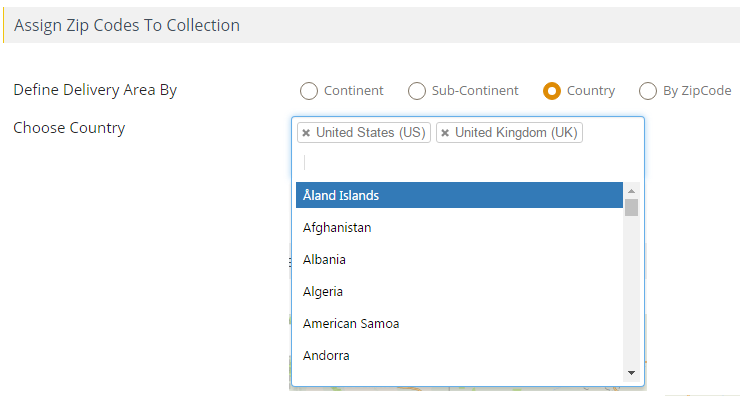Screen dimensions: 740x396
Task: Select the By ZipCode radio option
Action: coord(648,91)
